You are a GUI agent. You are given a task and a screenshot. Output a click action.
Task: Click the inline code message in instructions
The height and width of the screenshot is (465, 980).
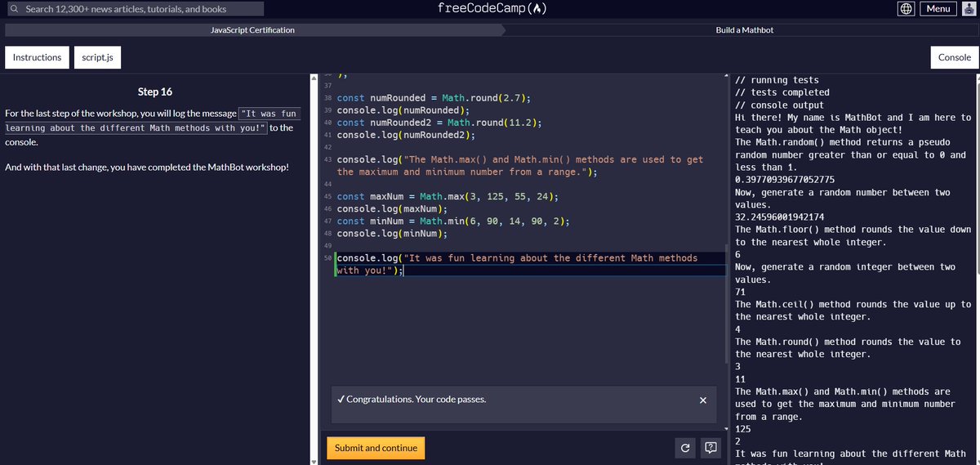coord(152,121)
